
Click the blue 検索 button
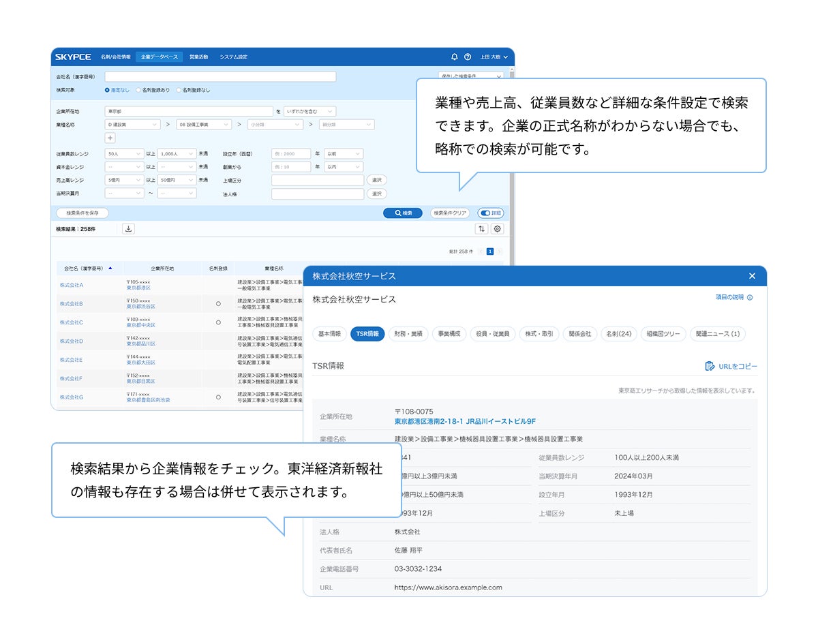(402, 213)
